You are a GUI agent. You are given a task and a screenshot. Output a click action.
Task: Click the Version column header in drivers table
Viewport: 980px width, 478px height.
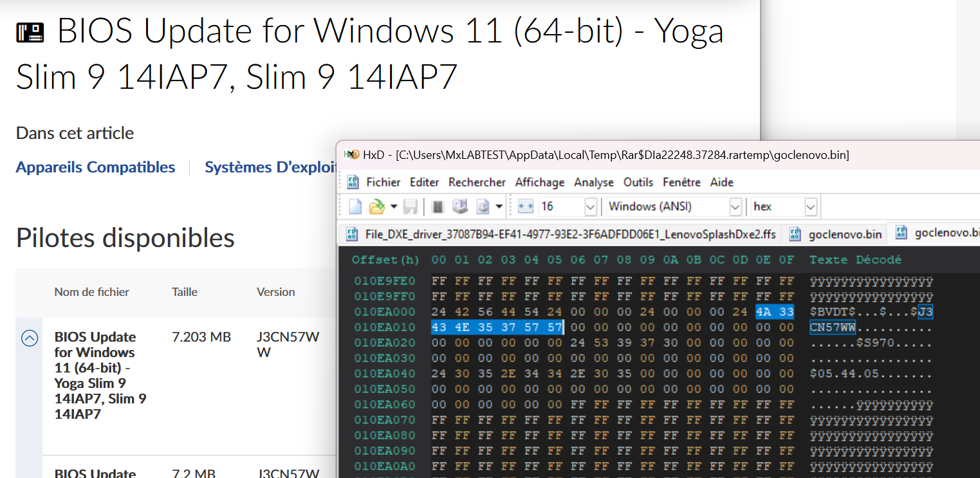(x=276, y=292)
